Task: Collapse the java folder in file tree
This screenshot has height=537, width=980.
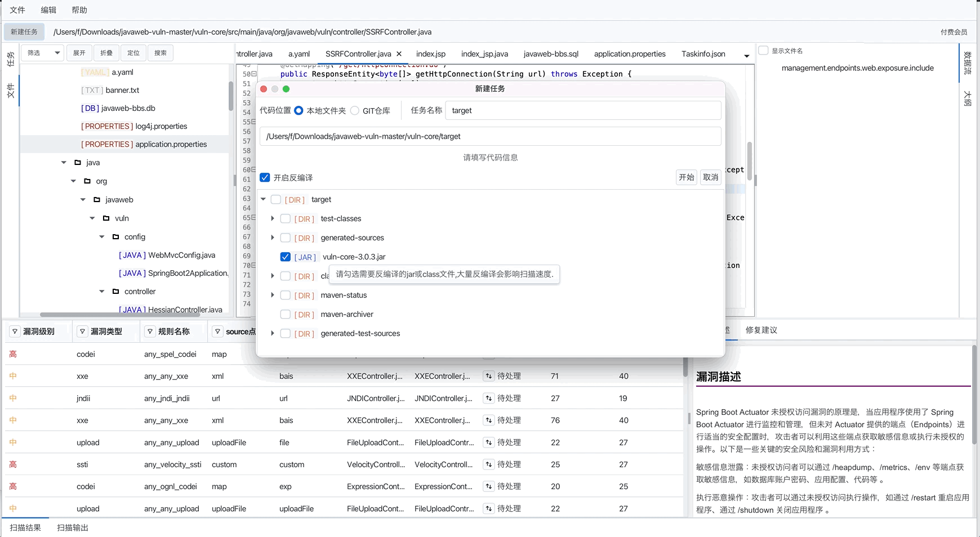Action: 64,162
